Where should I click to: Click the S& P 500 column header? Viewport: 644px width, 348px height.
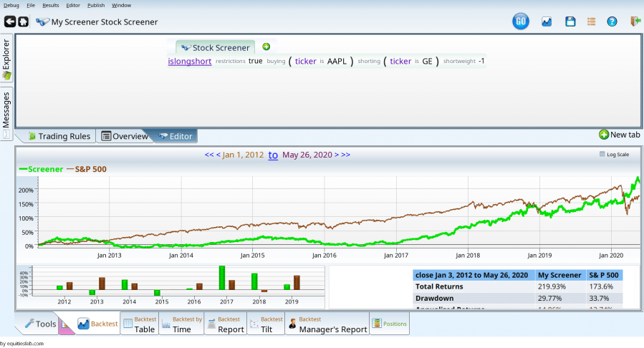pyautogui.click(x=604, y=275)
